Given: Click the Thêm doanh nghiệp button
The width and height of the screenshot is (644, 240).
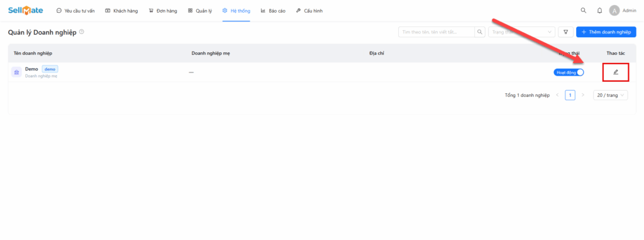Looking at the screenshot, I should (x=606, y=31).
